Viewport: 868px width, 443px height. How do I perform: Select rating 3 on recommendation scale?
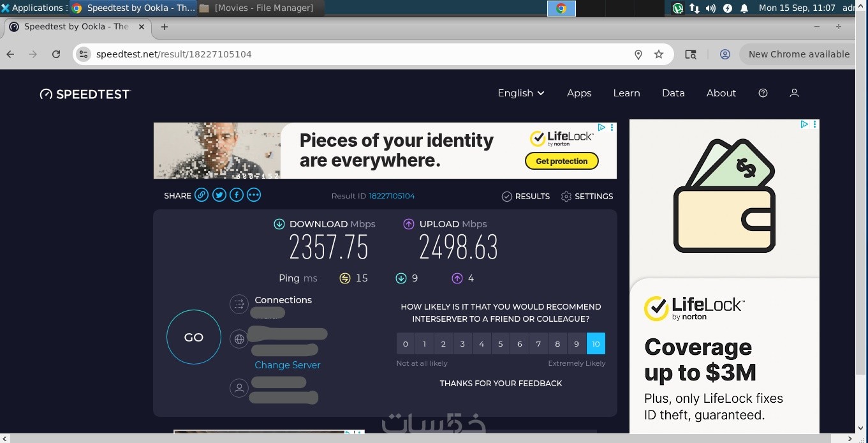click(462, 343)
